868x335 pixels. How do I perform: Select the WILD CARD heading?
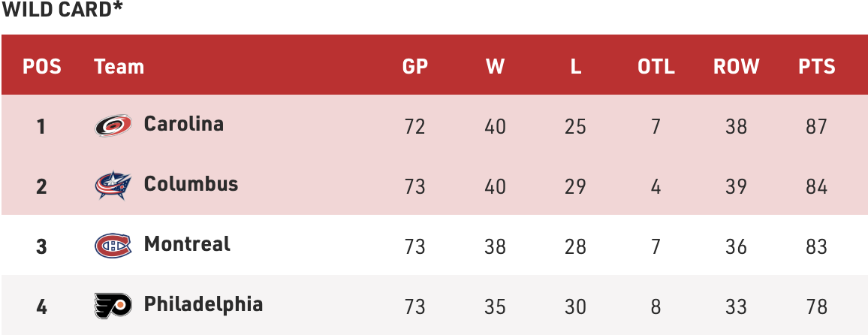coord(62,10)
